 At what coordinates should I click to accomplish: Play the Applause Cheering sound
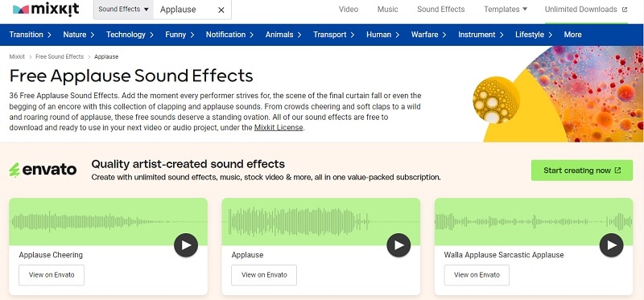[186, 245]
